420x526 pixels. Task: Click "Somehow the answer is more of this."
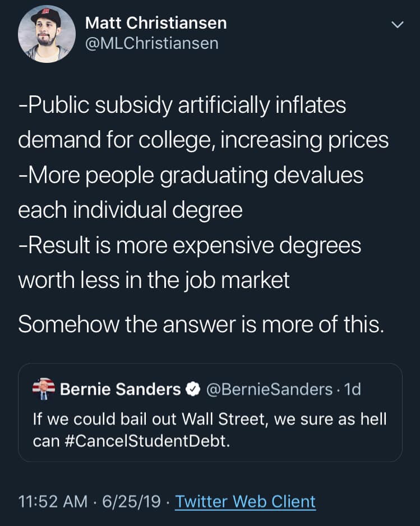pos(201,324)
